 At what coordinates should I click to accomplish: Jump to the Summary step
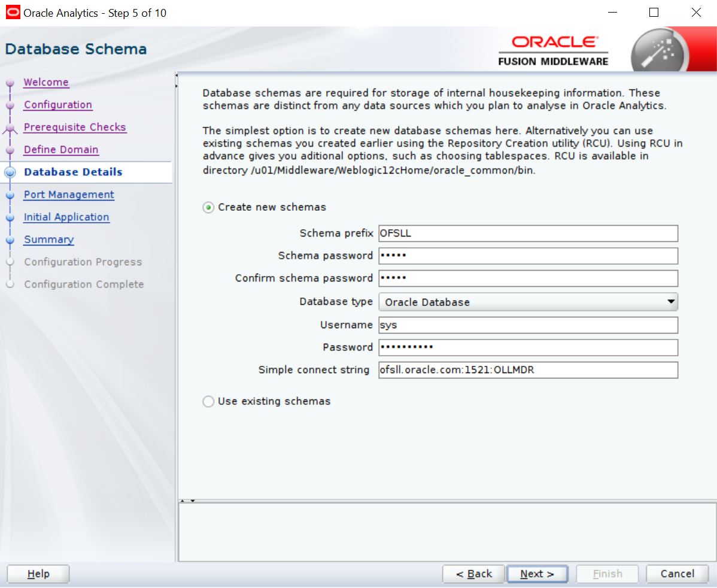(x=49, y=240)
